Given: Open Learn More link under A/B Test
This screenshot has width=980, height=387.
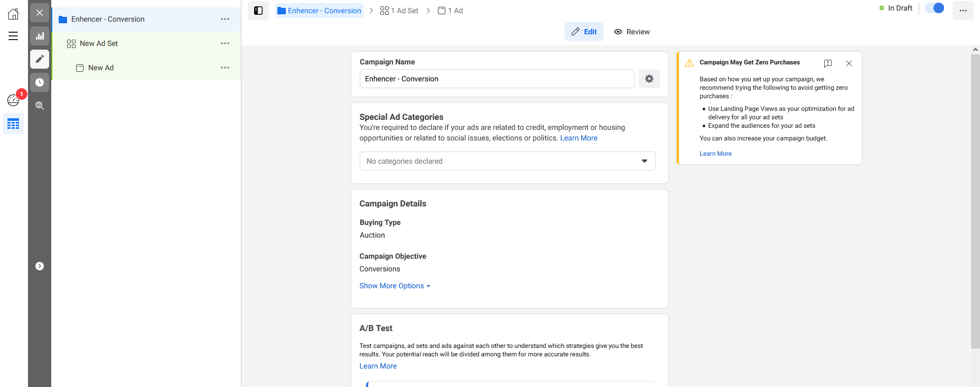Looking at the screenshot, I should tap(378, 366).
